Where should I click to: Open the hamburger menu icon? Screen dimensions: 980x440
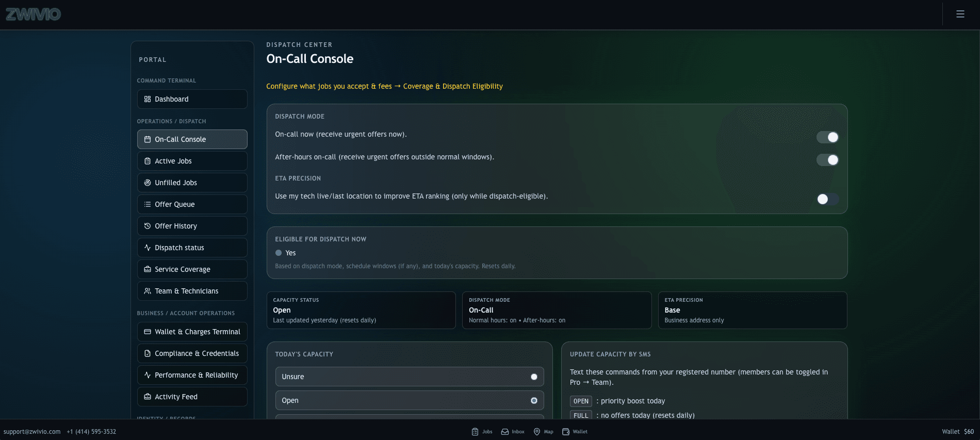[x=960, y=14]
